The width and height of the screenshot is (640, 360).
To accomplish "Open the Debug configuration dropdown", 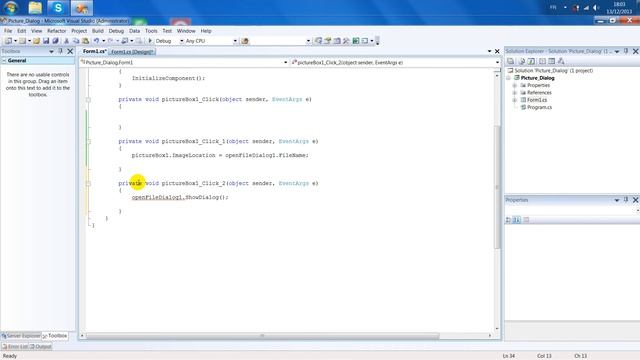I will click(x=182, y=41).
